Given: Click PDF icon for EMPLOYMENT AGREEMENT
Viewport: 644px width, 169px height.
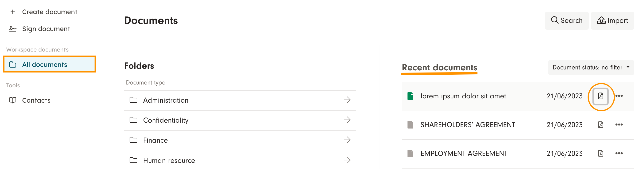Looking at the screenshot, I should pyautogui.click(x=600, y=153).
